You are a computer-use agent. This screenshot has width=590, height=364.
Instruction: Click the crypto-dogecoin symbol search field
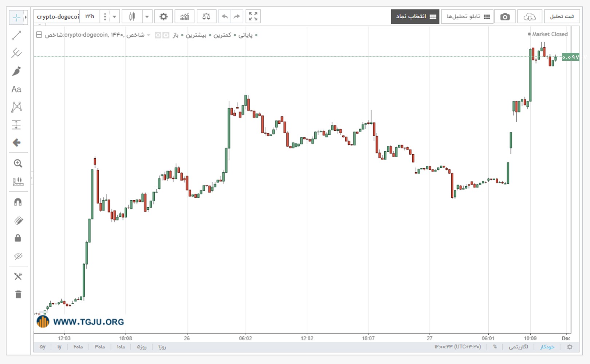(x=57, y=16)
